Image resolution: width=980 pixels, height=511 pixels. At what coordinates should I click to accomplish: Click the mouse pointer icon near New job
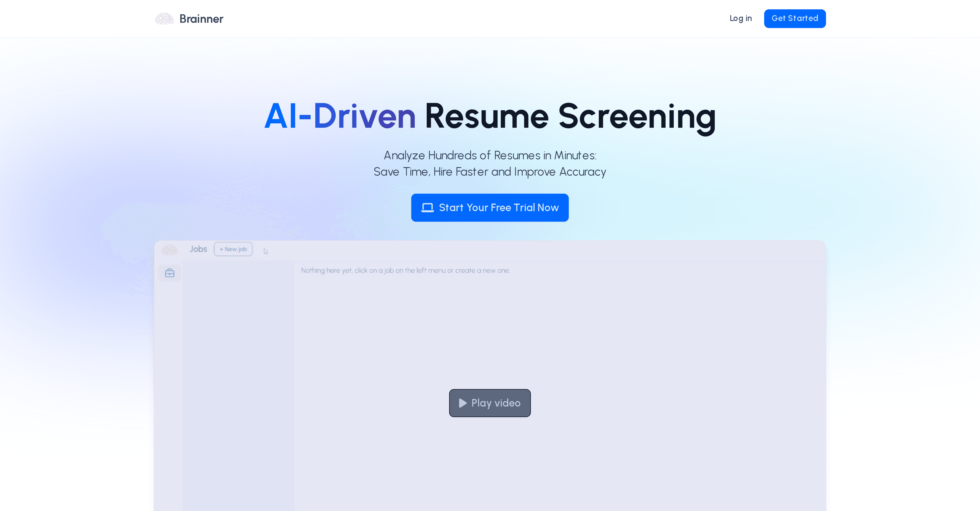[265, 251]
